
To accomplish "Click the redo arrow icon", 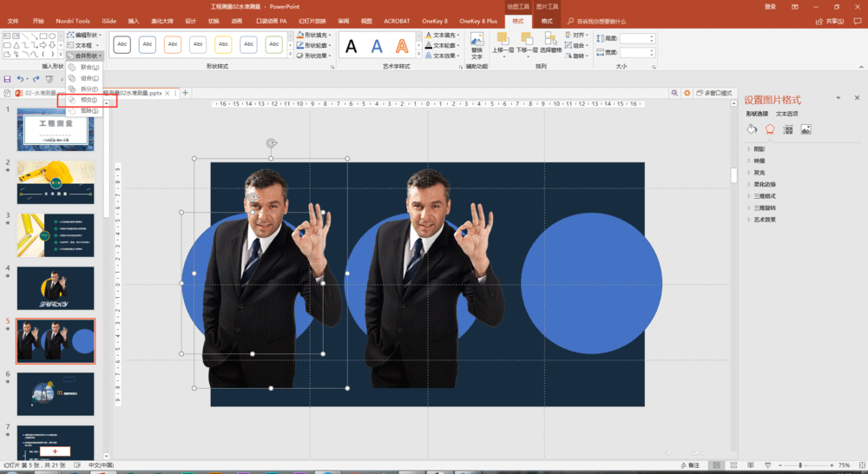I will point(36,79).
